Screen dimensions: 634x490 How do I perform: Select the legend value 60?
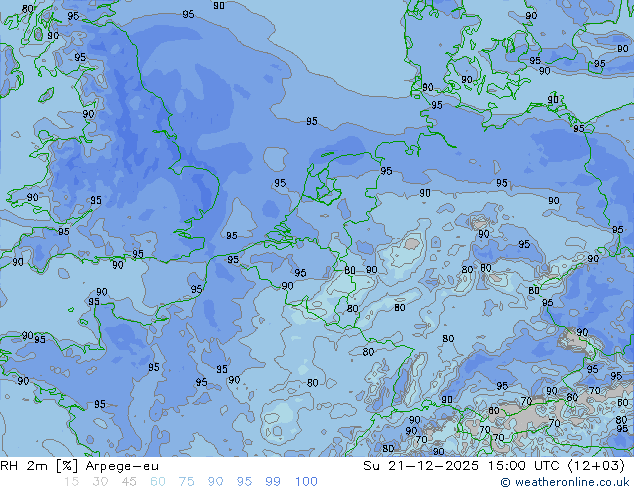pyautogui.click(x=158, y=482)
